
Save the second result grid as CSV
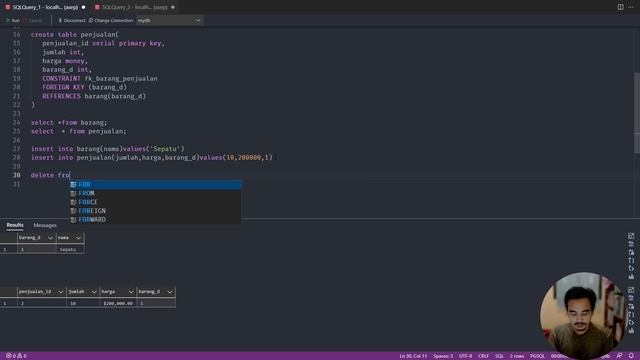tap(631, 298)
